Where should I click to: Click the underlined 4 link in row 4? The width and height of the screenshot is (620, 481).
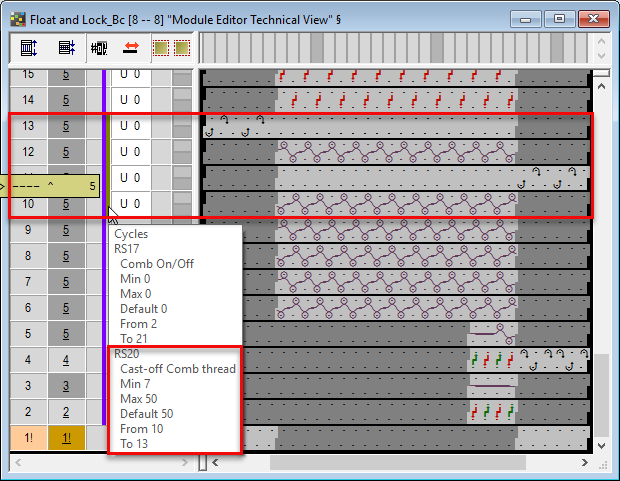point(66,360)
